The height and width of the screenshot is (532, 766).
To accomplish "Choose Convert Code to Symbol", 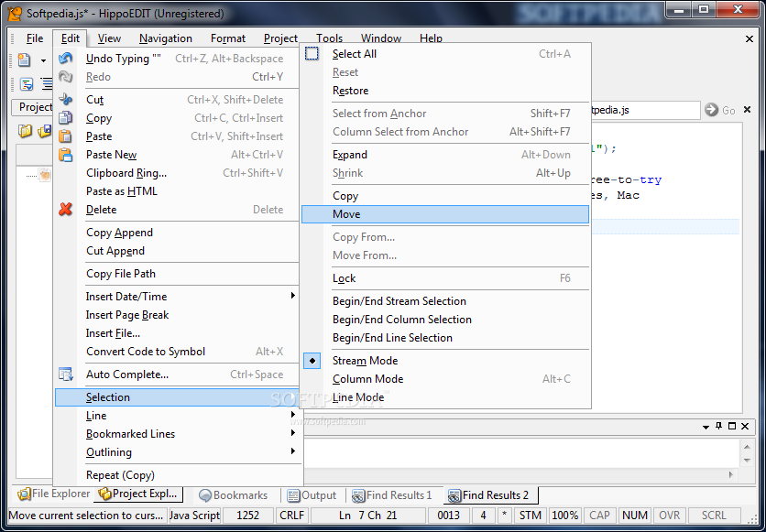I will [177, 352].
